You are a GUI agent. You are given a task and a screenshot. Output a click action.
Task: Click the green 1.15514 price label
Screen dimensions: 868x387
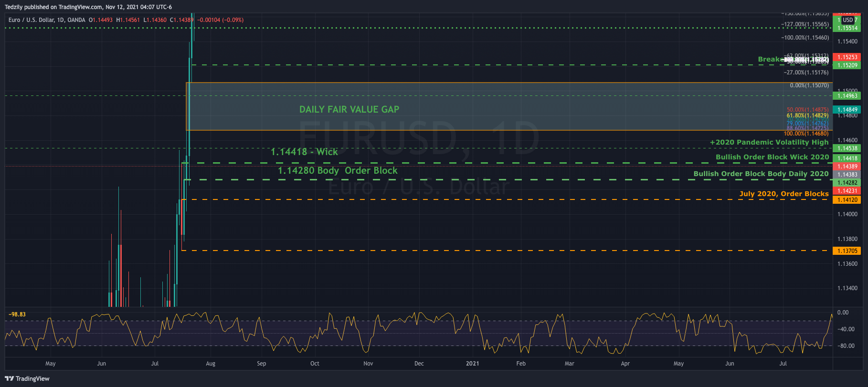point(847,28)
